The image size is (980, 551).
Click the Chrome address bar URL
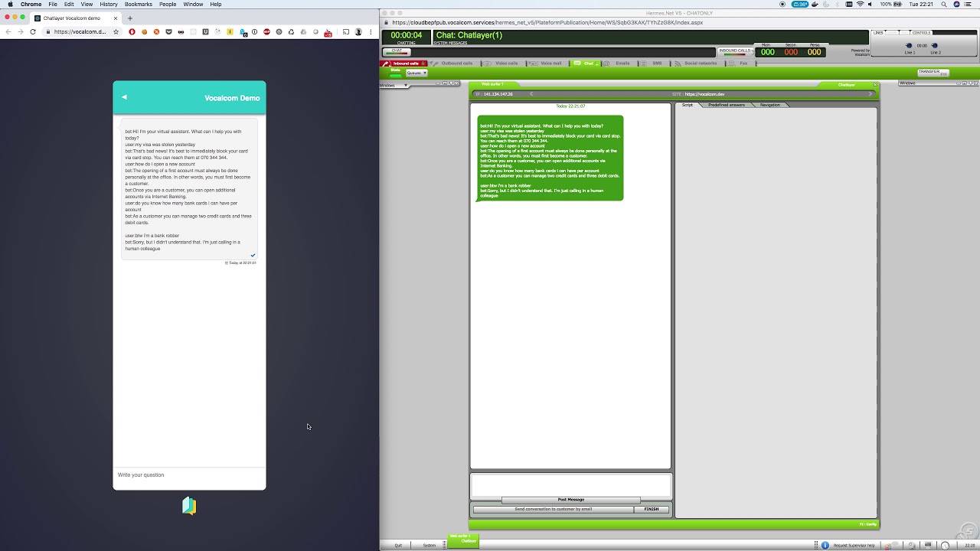[x=80, y=32]
